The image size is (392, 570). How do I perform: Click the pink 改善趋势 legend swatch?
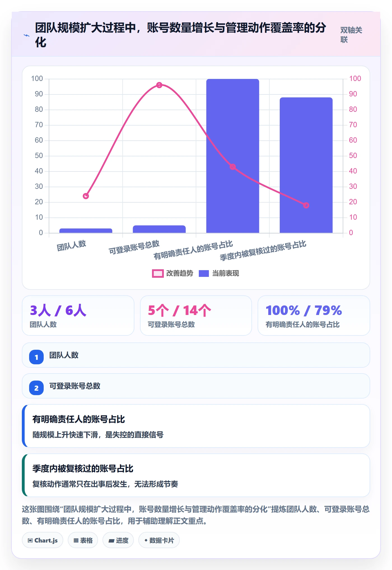click(158, 273)
